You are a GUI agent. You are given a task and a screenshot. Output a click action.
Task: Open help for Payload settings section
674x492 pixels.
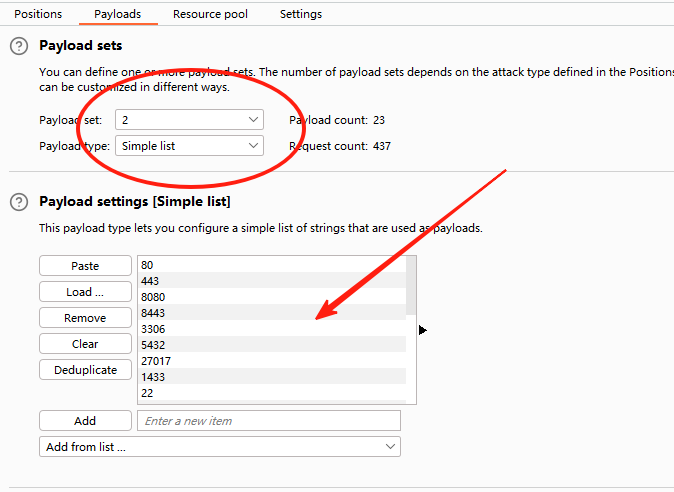click(x=19, y=202)
